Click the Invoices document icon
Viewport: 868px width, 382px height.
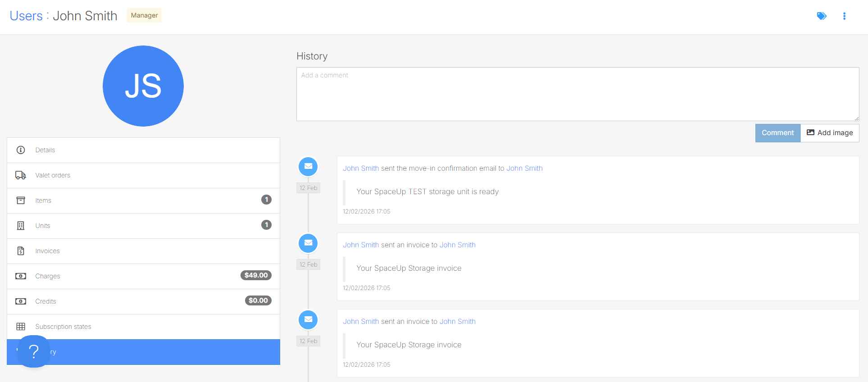(21, 251)
